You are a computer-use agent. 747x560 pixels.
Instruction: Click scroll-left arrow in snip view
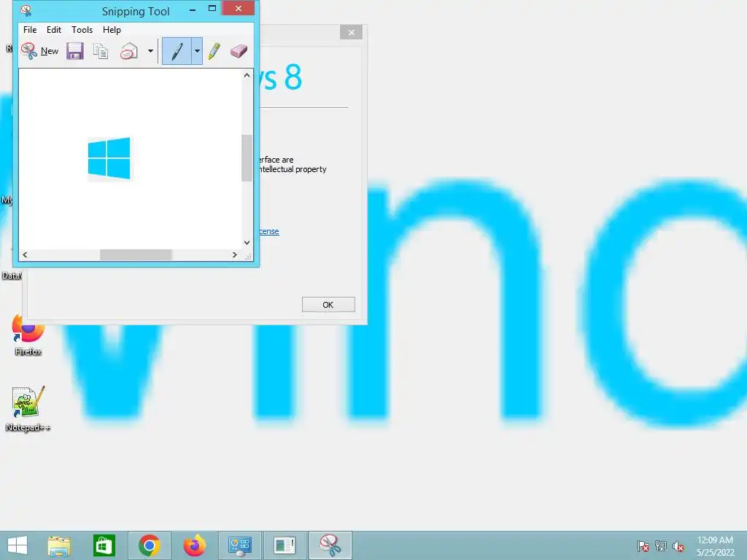25,254
